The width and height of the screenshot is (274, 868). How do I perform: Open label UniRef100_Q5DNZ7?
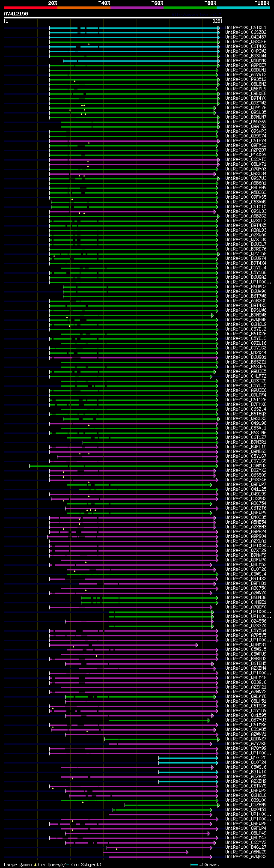(x=246, y=739)
